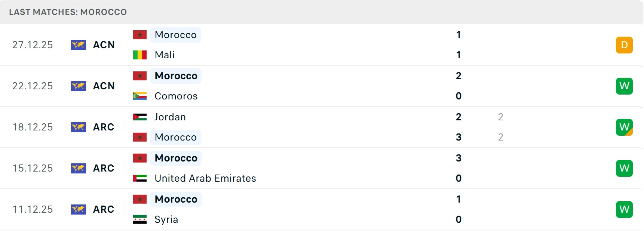Select the ACN label for the 22.12.25 match
Image resolution: width=644 pixels, height=231 pixels.
pos(104,86)
